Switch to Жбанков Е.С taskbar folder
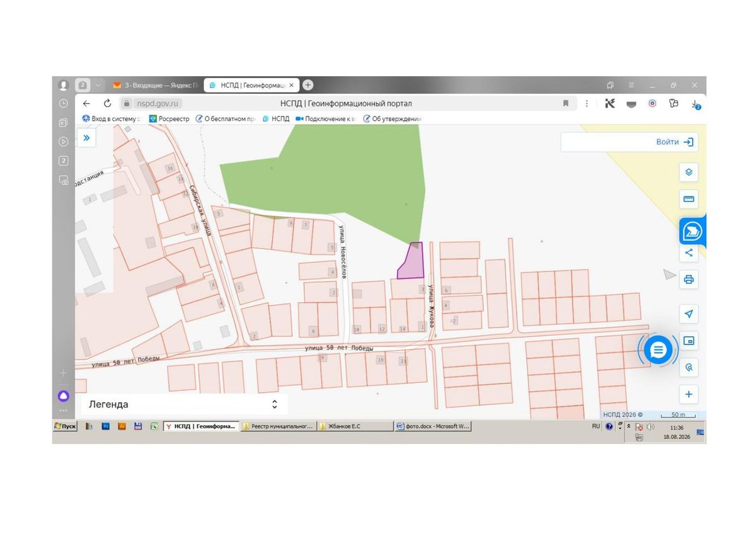 (355, 426)
